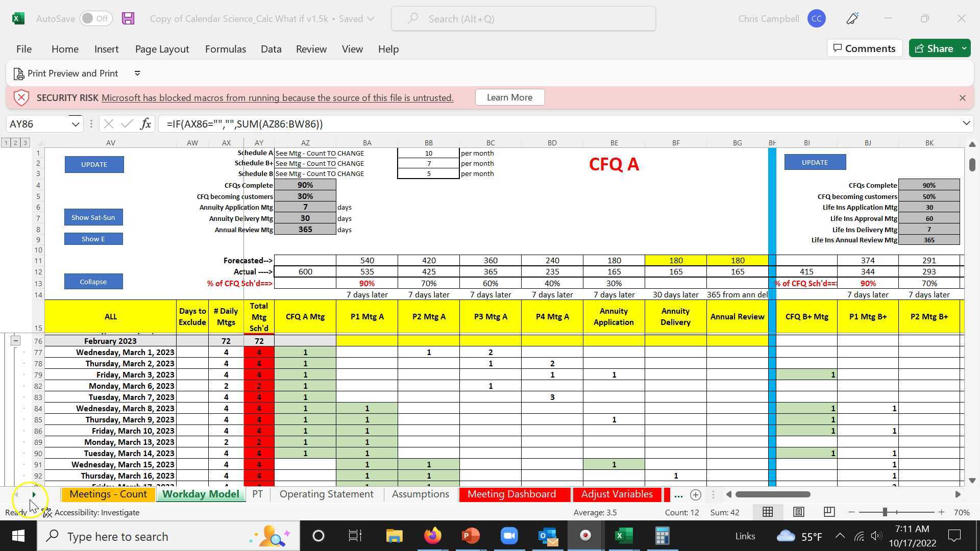Toggle the AutoSave switch
The height and width of the screenshot is (551, 980).
pos(96,19)
